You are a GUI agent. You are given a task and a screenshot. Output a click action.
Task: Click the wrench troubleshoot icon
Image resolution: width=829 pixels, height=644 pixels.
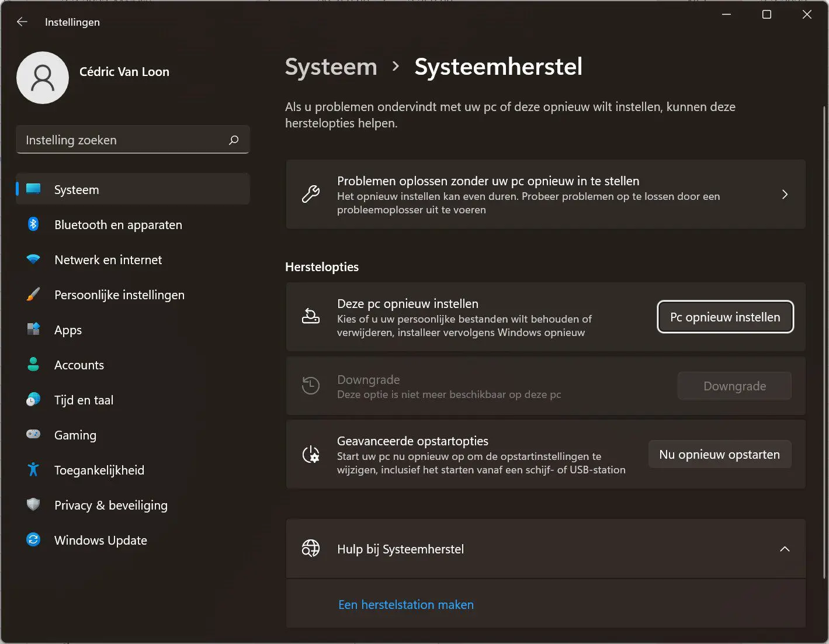tap(310, 194)
